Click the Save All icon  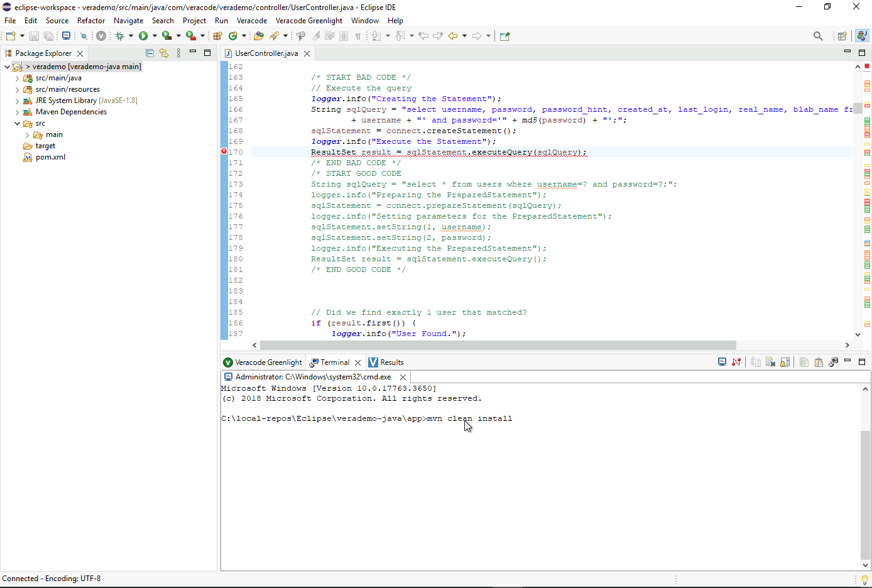[x=48, y=36]
